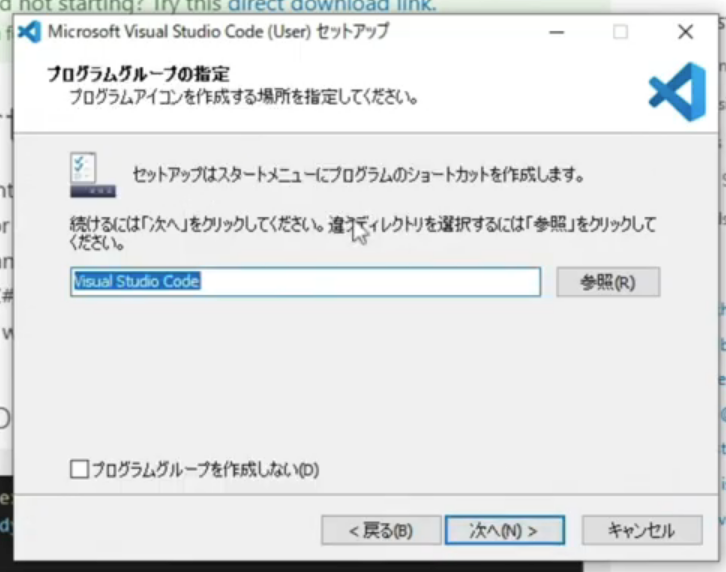This screenshot has width=726, height=572.
Task: Click the プログラムグループを作成しない(D) label text
Action: point(205,469)
